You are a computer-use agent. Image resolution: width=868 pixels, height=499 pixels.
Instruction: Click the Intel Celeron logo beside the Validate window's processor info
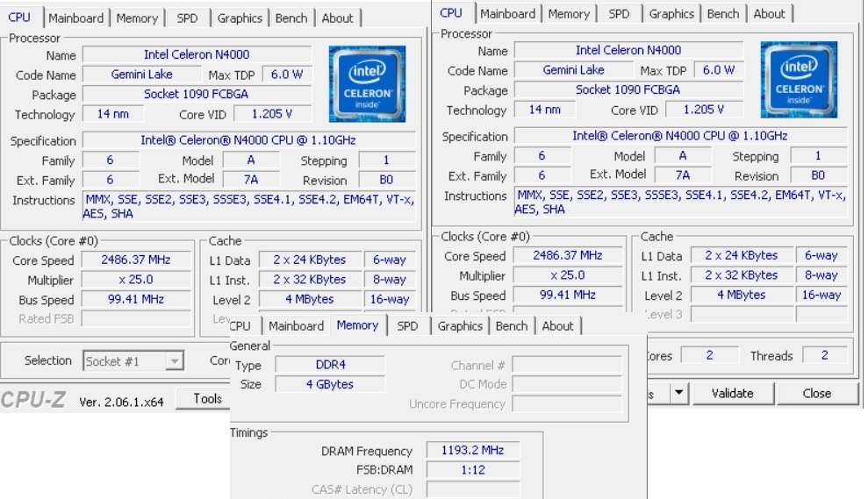coord(798,79)
